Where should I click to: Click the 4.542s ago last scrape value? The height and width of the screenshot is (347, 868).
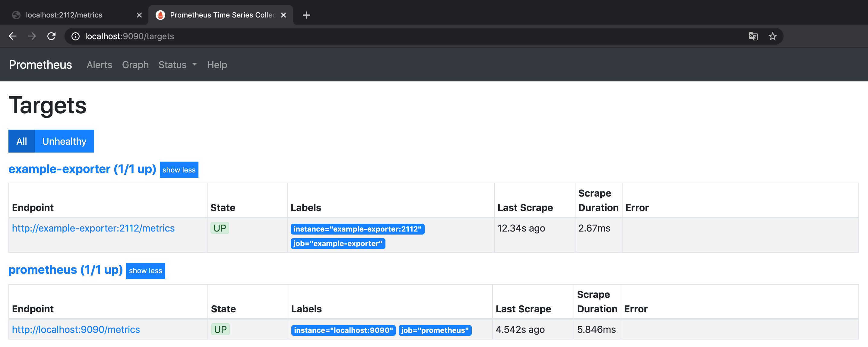(x=520, y=329)
